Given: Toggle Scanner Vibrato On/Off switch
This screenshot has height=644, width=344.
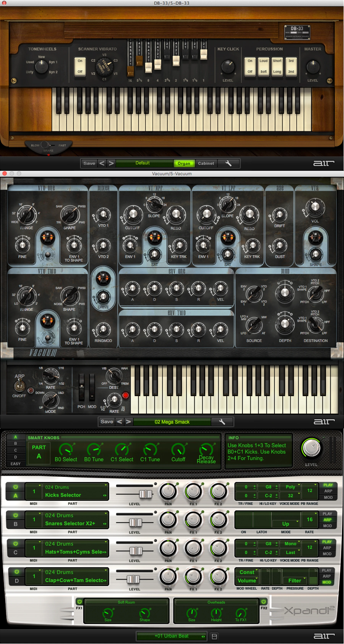Looking at the screenshot, I should click(x=80, y=66).
